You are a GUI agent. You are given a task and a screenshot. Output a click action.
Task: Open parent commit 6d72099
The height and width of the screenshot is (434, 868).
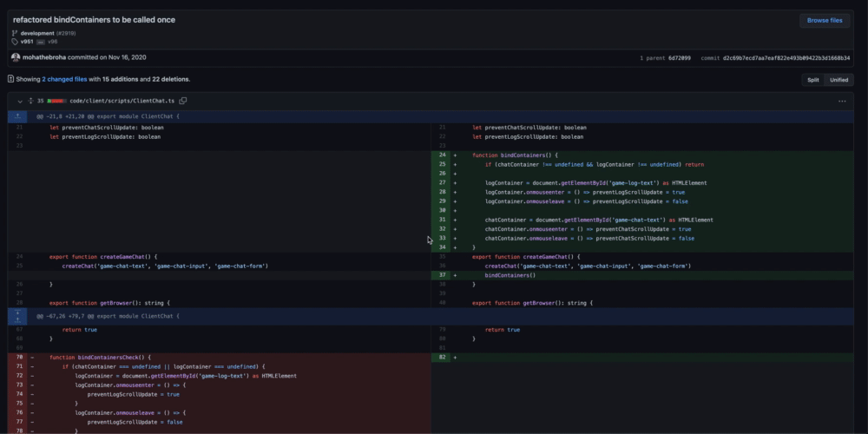coord(680,58)
